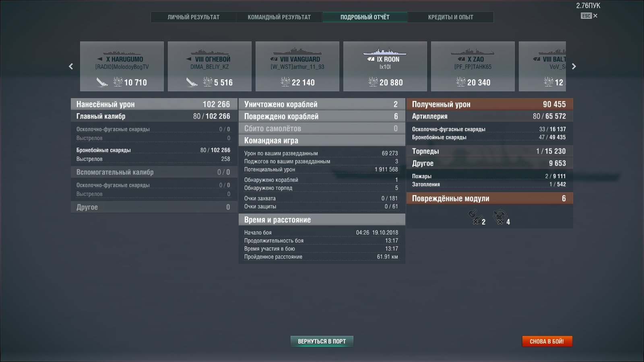
Task: Click the damage explosion icon on Vanguard card
Action: (285, 82)
